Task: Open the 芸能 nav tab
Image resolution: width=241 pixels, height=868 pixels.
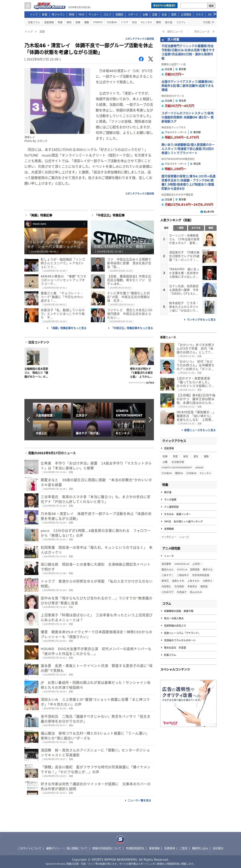Action: coord(155,14)
